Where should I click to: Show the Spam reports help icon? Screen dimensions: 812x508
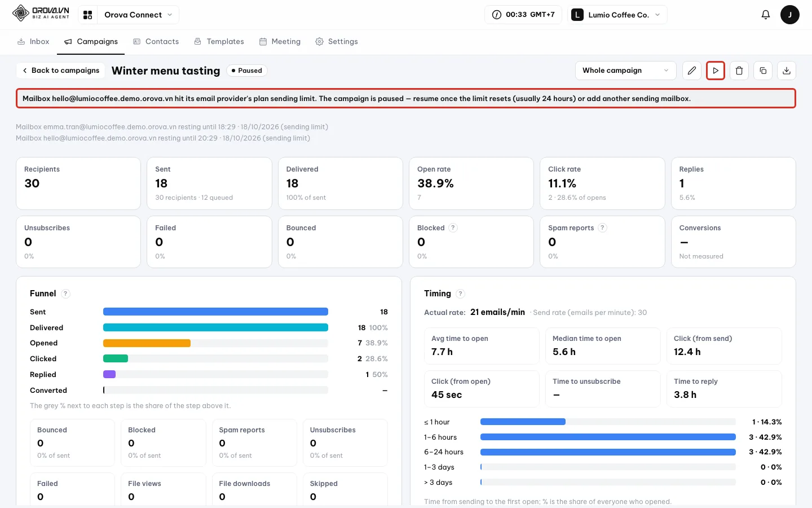pos(602,228)
